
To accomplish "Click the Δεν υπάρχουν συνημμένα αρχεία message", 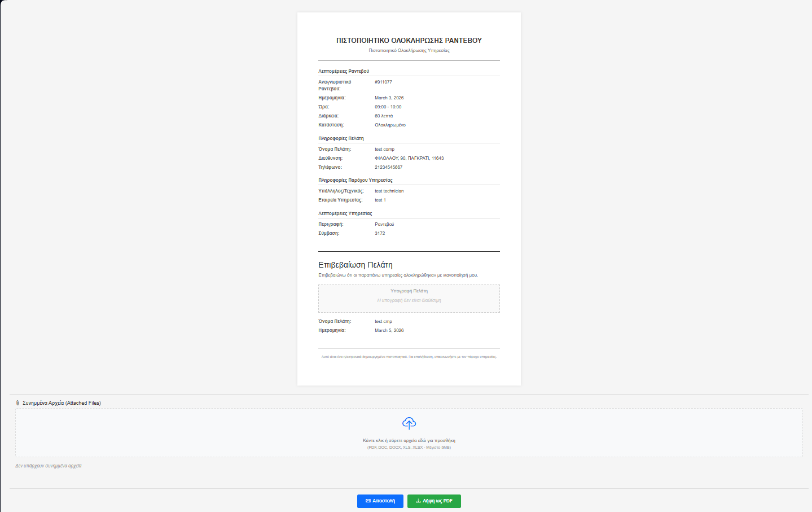I will [49, 466].
